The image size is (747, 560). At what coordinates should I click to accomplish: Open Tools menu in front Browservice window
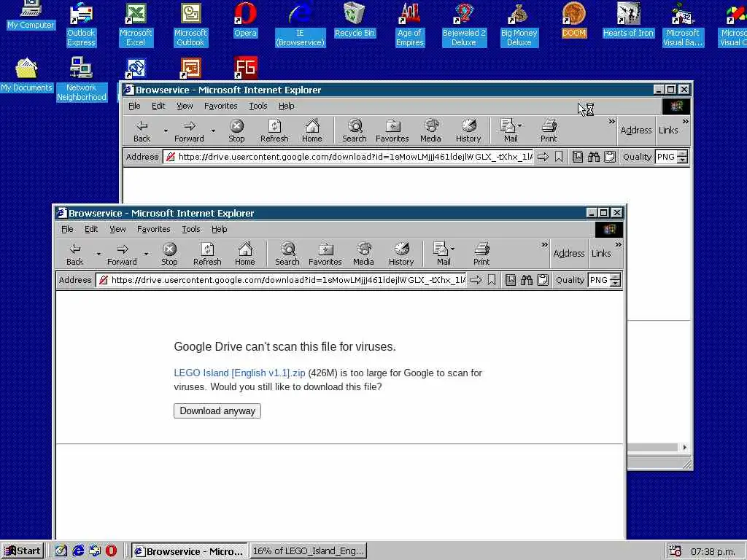pyautogui.click(x=191, y=229)
